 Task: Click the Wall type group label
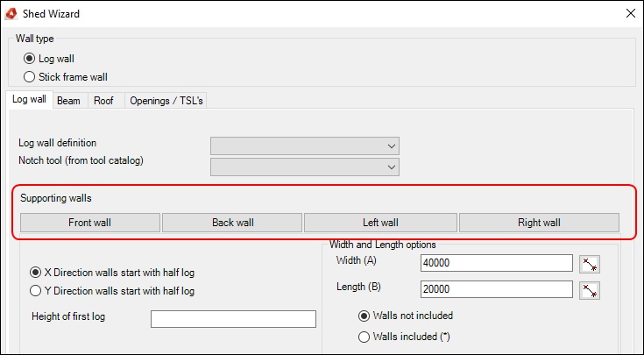point(35,39)
